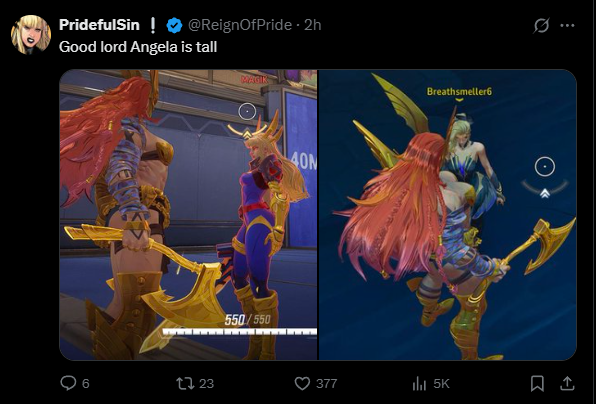Viewport: 596px width, 404px height.
Task: Visit the @ReignOfPride handle
Action: click(x=239, y=25)
